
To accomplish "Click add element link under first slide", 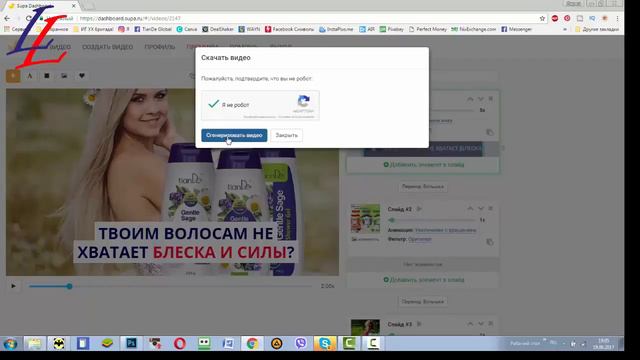I will coord(424,165).
